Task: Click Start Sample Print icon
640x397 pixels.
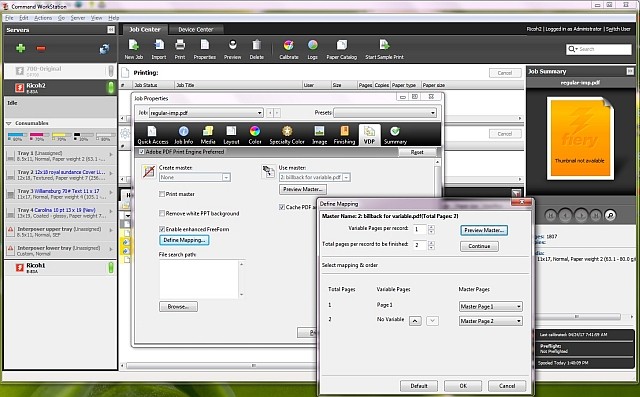Action: [x=384, y=49]
